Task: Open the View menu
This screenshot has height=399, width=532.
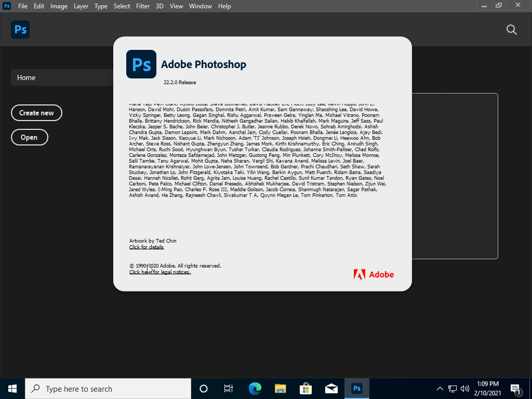Action: pyautogui.click(x=177, y=6)
